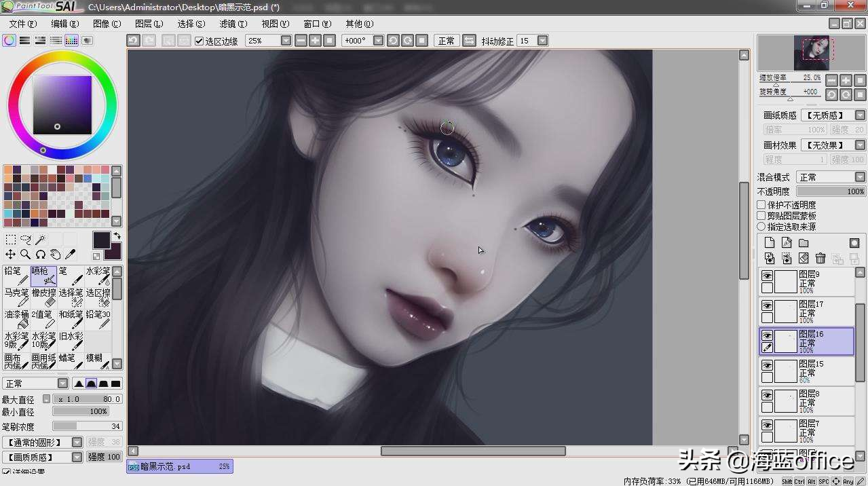868x486 pixels.
Task: Open the 【通常的圆形】 brush shape dropdown
Action: (77, 443)
